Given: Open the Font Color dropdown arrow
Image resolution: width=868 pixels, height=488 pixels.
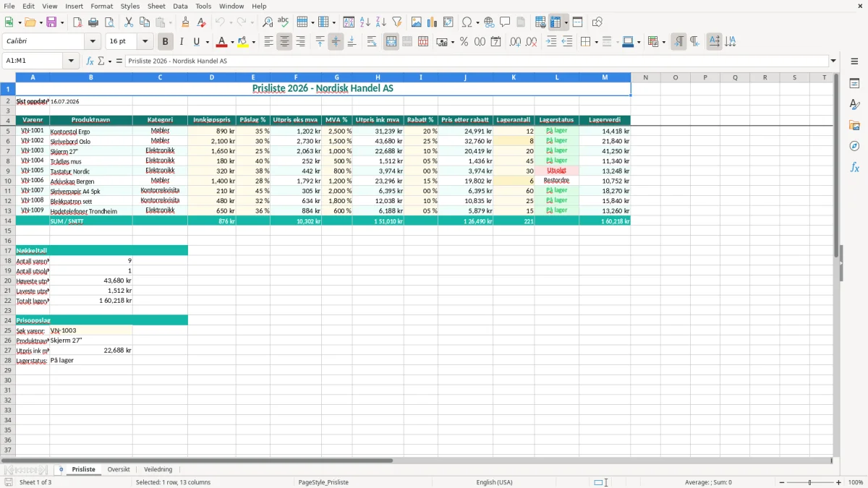Looking at the screenshot, I should 231,42.
